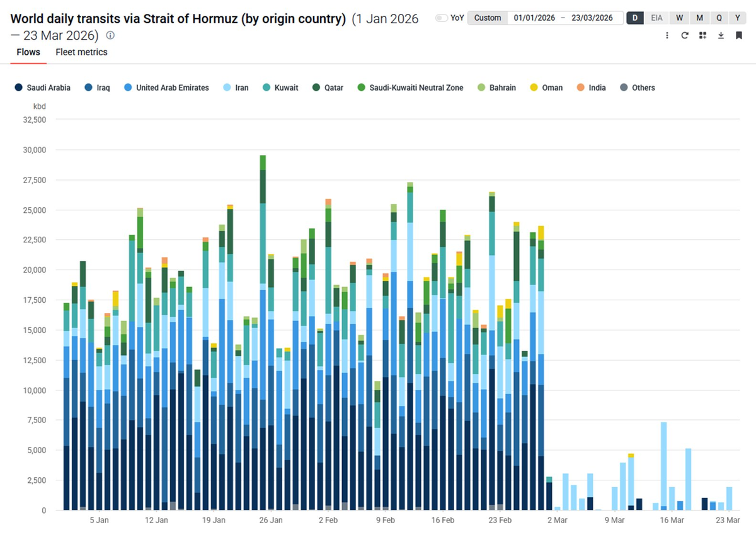Open the Fleet metrics tab
Viewport: 756px width, 537px height.
[x=81, y=52]
